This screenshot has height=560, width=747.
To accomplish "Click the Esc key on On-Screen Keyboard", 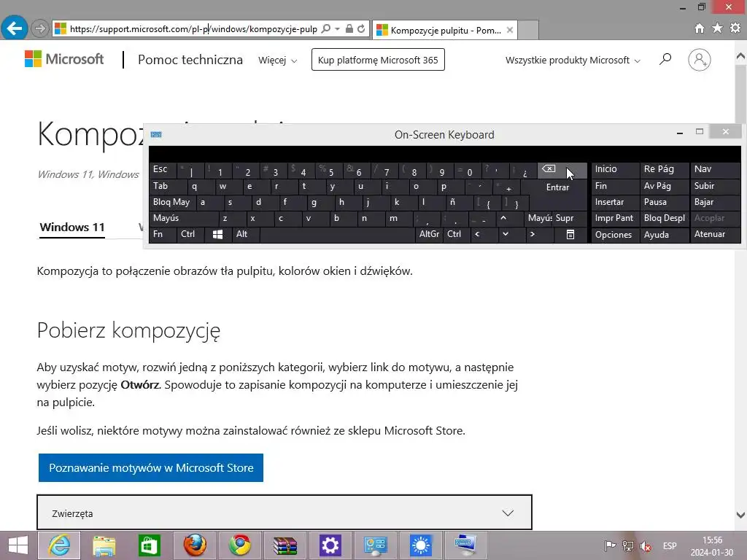I will tap(163, 169).
